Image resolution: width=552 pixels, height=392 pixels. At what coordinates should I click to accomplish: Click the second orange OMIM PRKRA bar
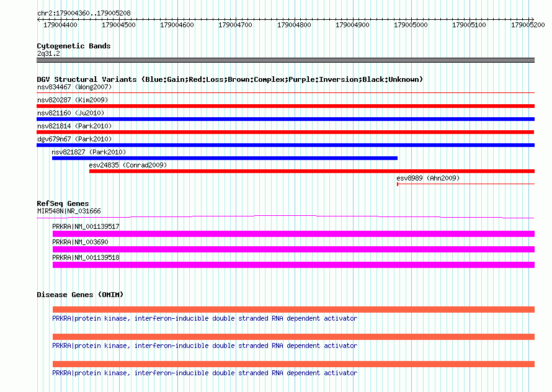click(293, 337)
